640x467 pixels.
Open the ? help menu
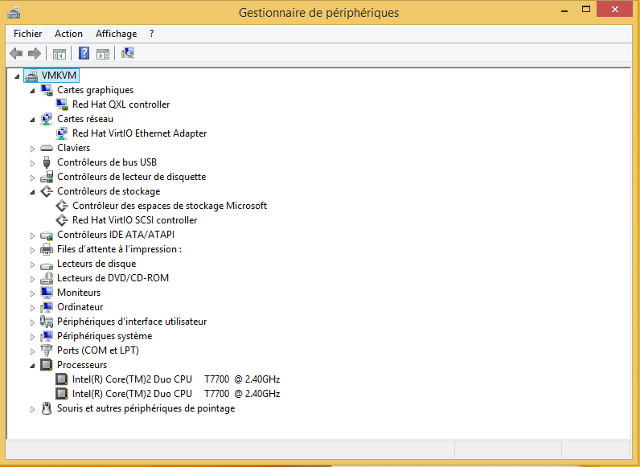tap(151, 34)
